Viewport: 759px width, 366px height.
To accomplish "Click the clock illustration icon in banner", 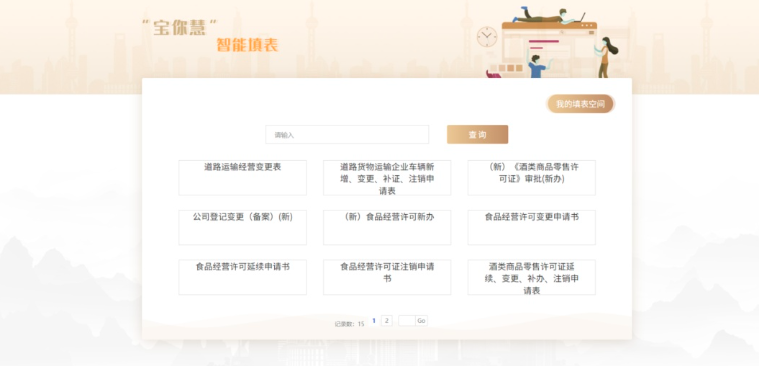I will pyautogui.click(x=487, y=37).
